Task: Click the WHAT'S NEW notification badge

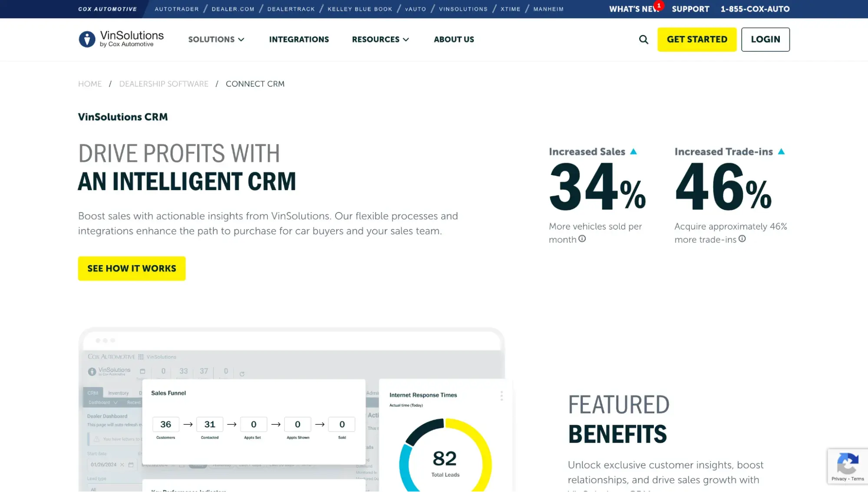Action: pos(659,5)
